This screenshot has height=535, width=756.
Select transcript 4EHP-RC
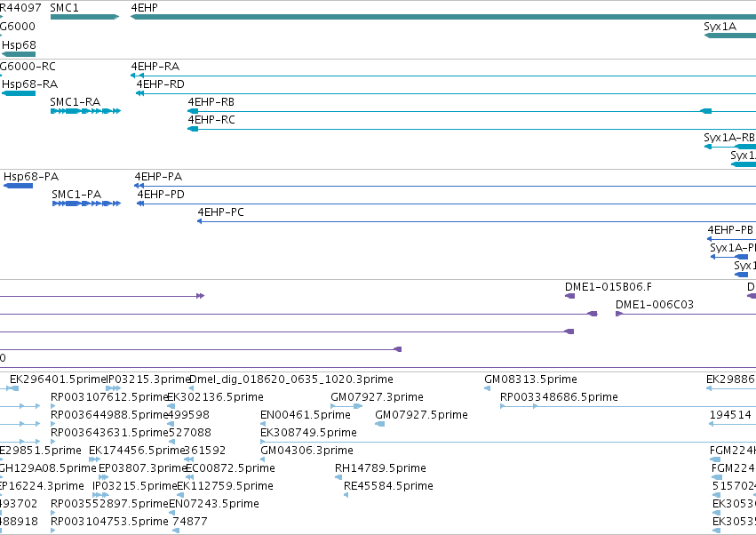click(472, 129)
